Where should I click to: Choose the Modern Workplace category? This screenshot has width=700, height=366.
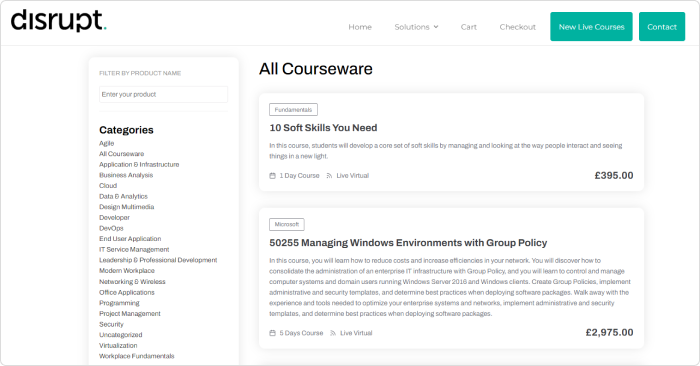coord(127,270)
